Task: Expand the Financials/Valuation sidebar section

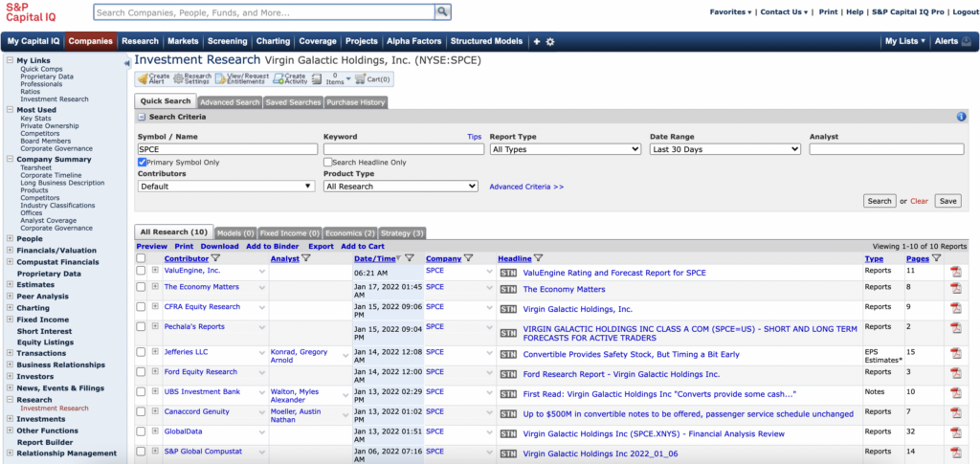Action: (x=11, y=250)
